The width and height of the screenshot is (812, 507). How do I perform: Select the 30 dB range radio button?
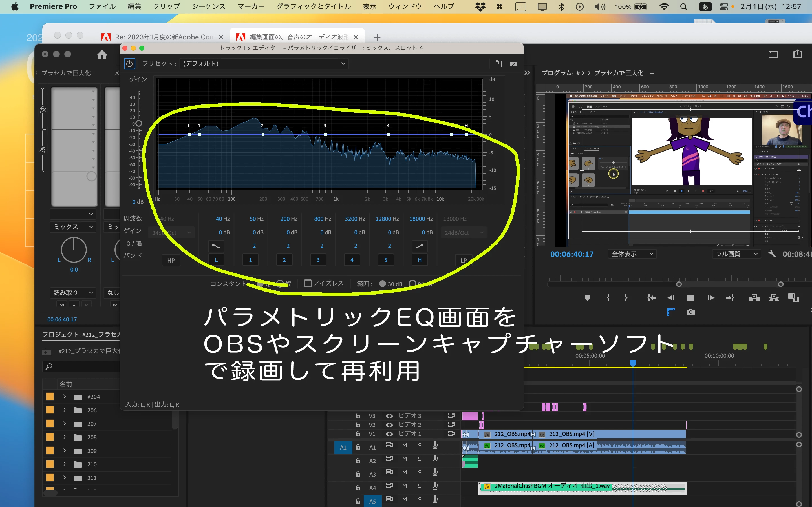(383, 284)
